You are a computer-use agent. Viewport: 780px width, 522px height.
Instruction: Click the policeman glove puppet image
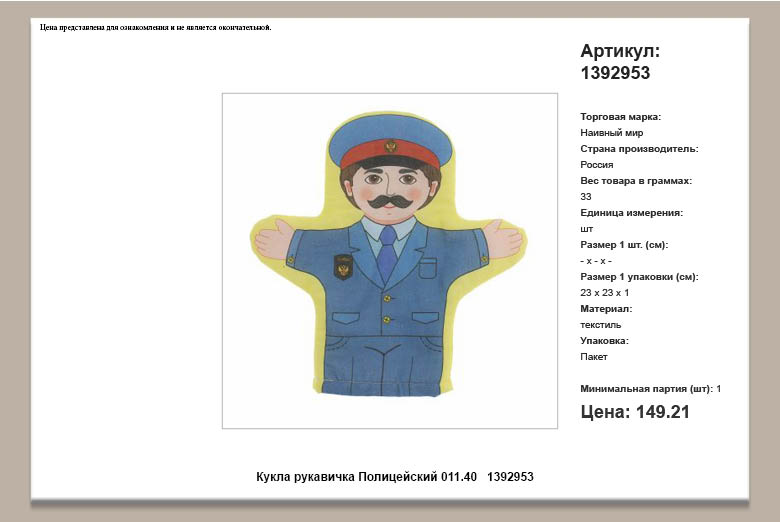click(389, 260)
